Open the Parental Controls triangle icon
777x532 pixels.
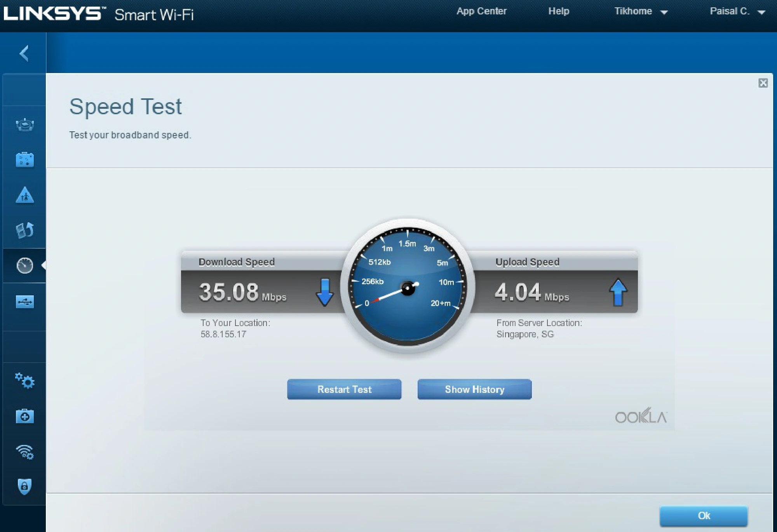[x=24, y=195]
